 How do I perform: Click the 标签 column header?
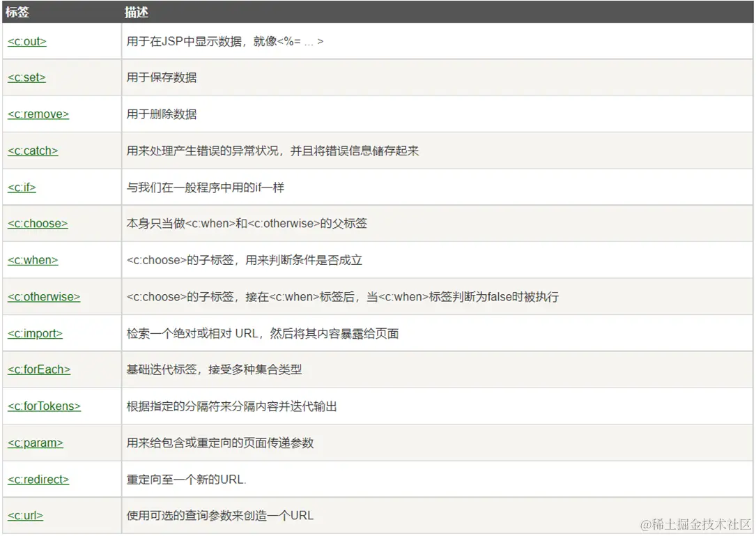point(17,12)
